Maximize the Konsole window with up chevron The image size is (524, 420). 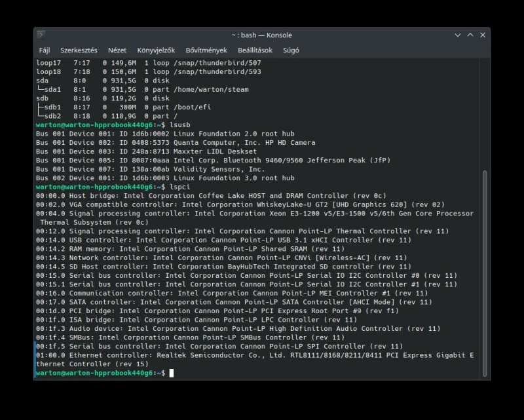coord(470,35)
